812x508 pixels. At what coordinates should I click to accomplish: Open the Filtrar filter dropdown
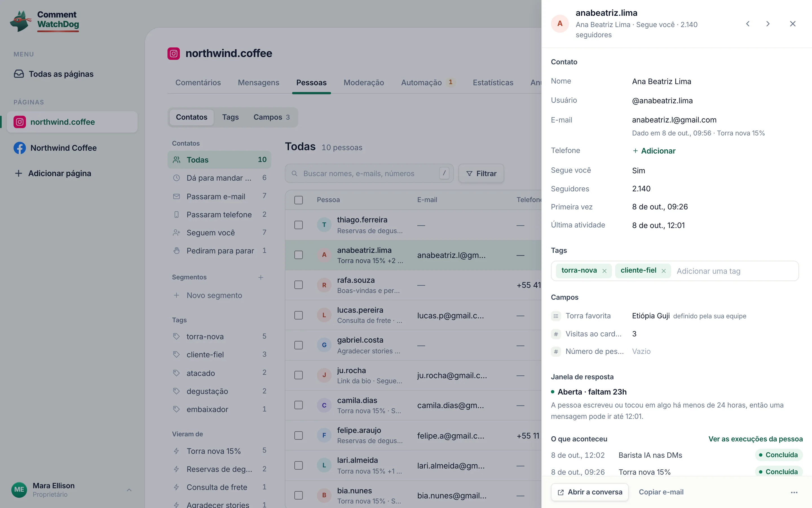point(481,173)
